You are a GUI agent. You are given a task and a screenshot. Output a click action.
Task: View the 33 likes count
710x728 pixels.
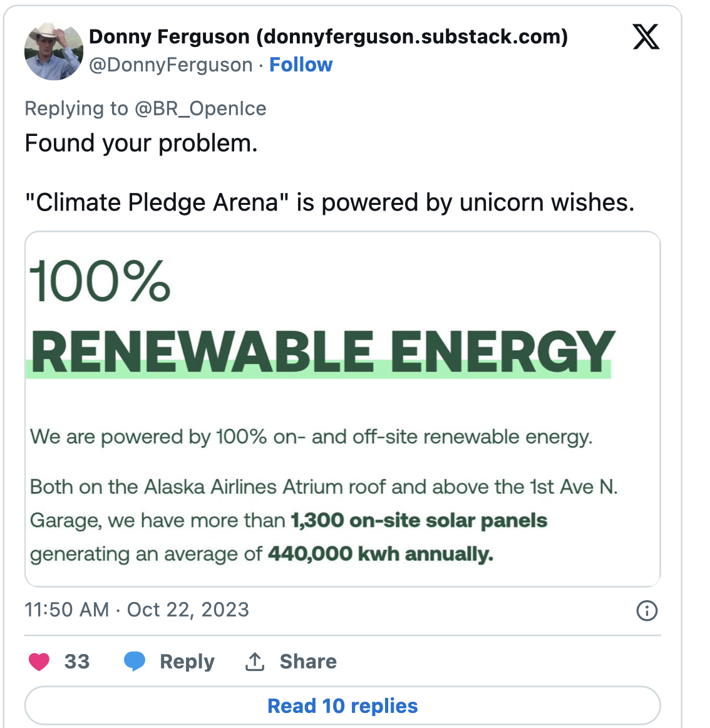coord(77,662)
